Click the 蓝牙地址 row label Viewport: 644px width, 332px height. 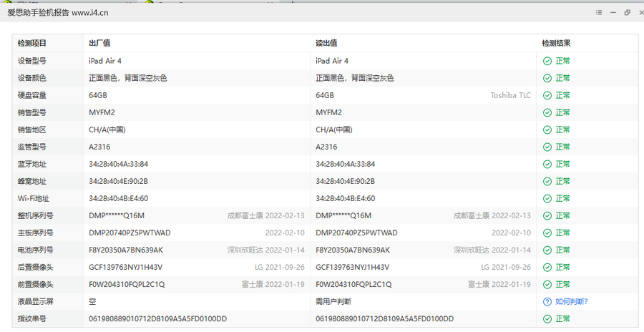(32, 165)
